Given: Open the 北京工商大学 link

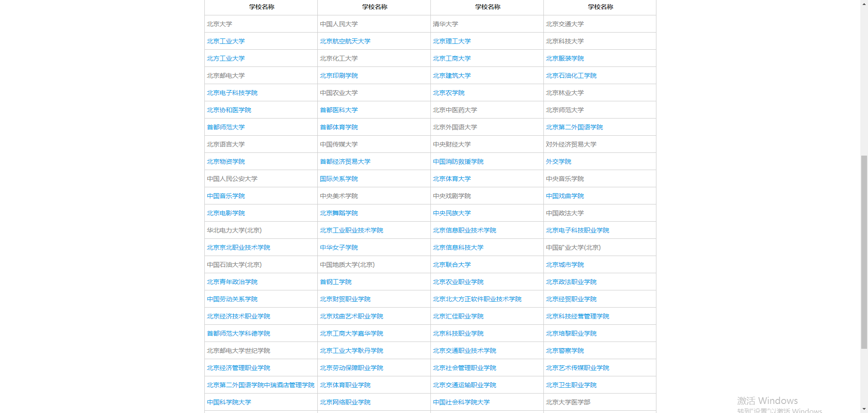Looking at the screenshot, I should (452, 58).
